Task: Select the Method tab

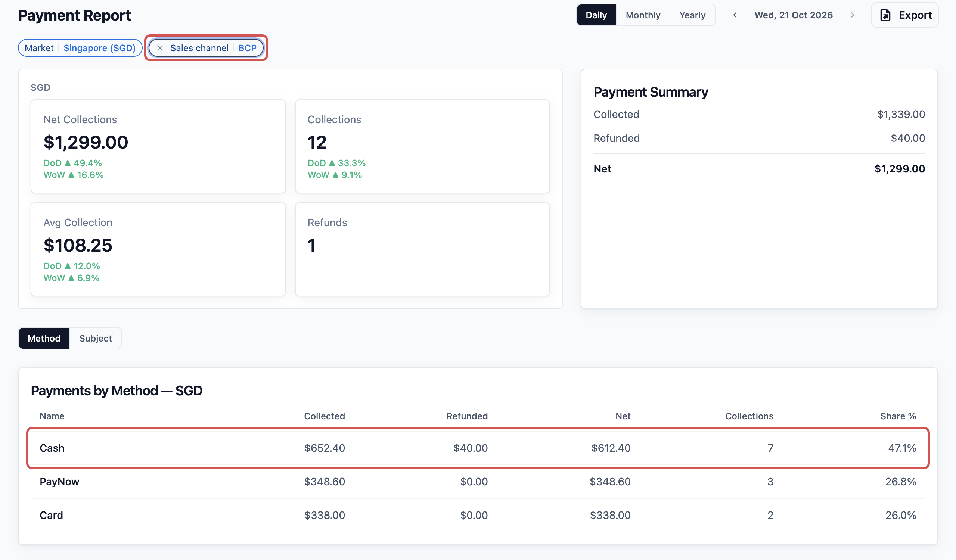Action: click(x=44, y=338)
